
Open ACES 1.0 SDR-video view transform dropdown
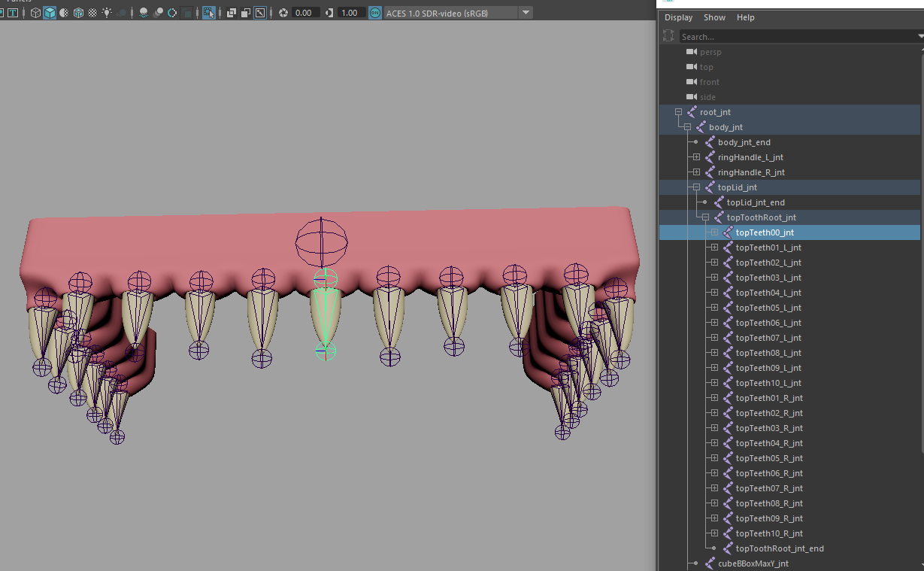pos(526,13)
